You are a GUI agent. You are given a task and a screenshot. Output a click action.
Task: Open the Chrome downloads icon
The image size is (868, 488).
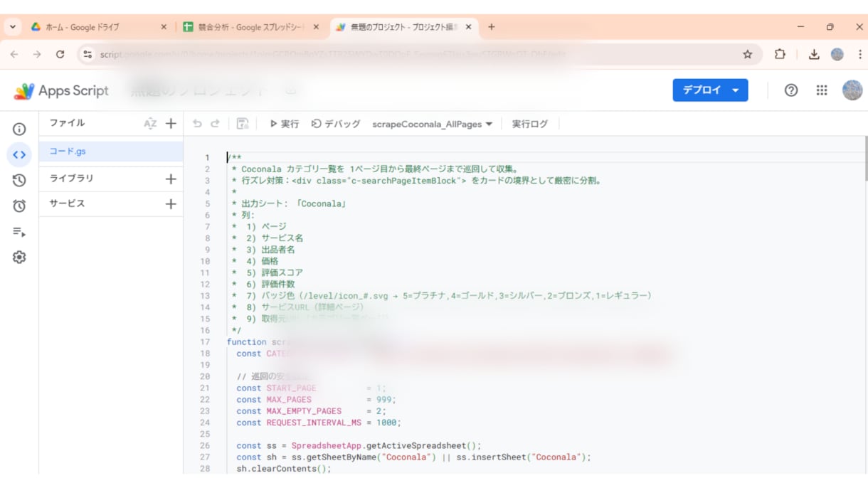point(814,54)
